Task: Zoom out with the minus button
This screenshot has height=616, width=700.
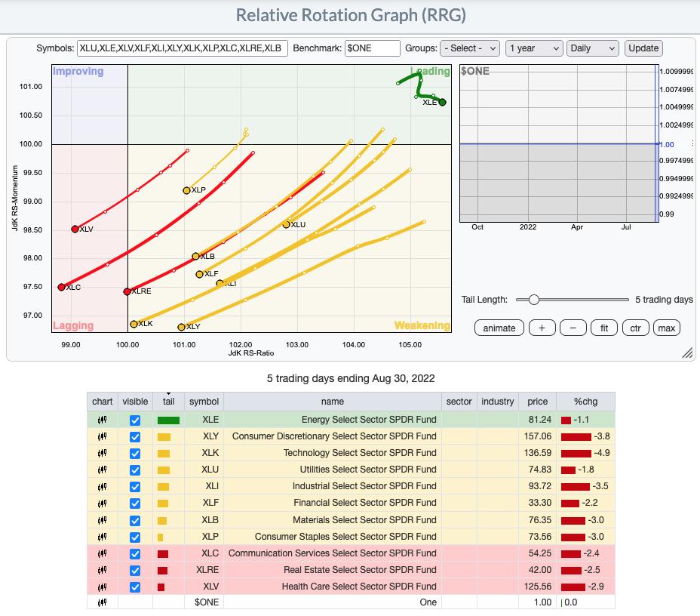Action: click(x=573, y=328)
